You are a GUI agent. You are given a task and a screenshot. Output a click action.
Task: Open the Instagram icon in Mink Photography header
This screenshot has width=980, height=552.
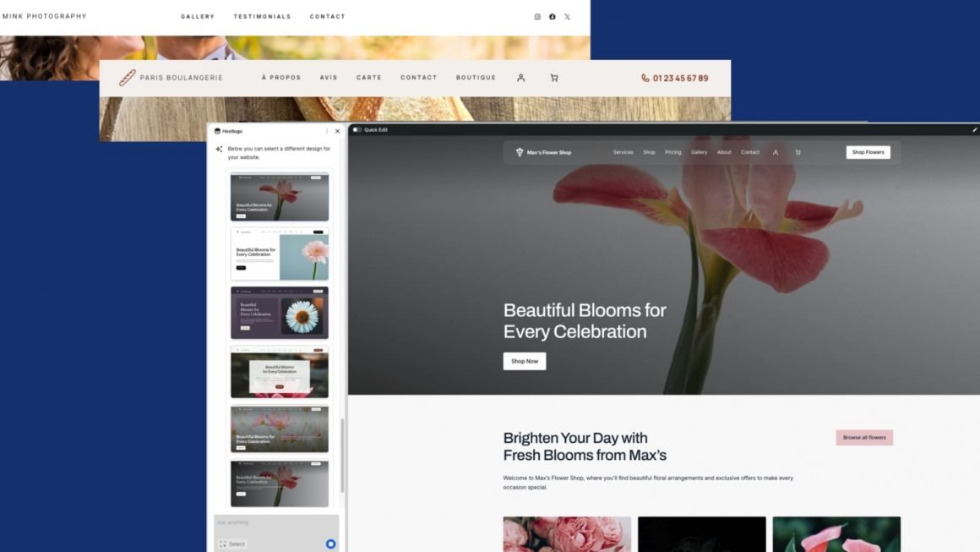(x=537, y=17)
